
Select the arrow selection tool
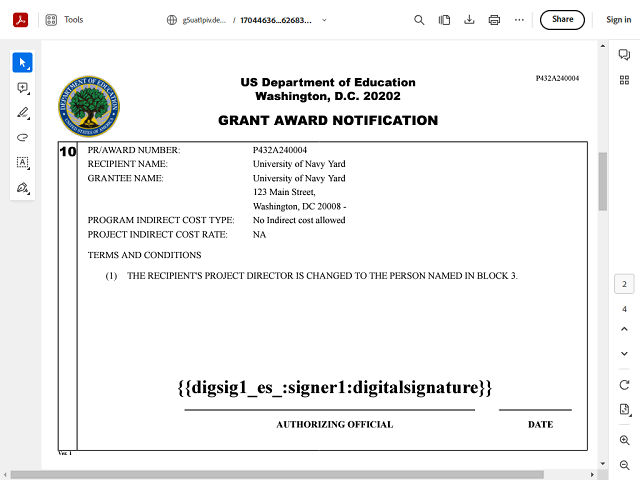click(x=22, y=62)
